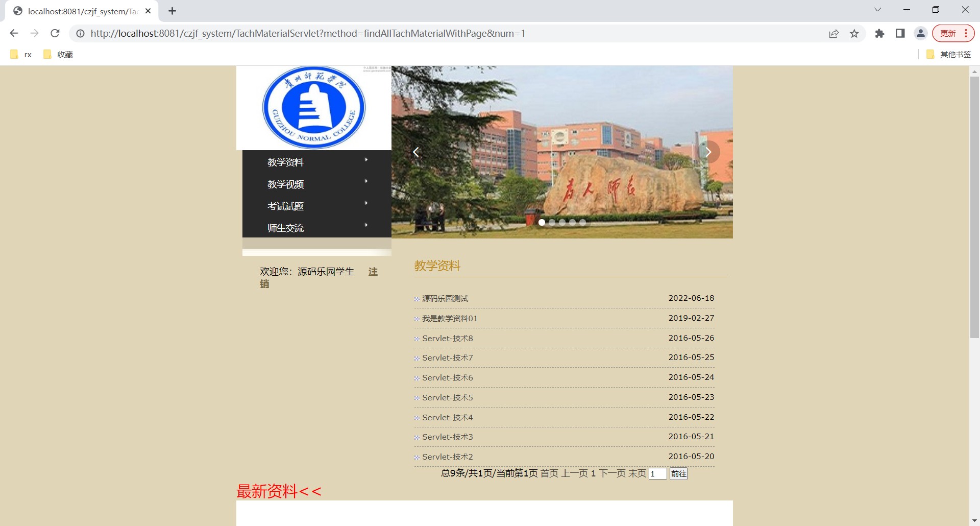Click the page number input field
This screenshot has height=526, width=980.
[x=657, y=474]
